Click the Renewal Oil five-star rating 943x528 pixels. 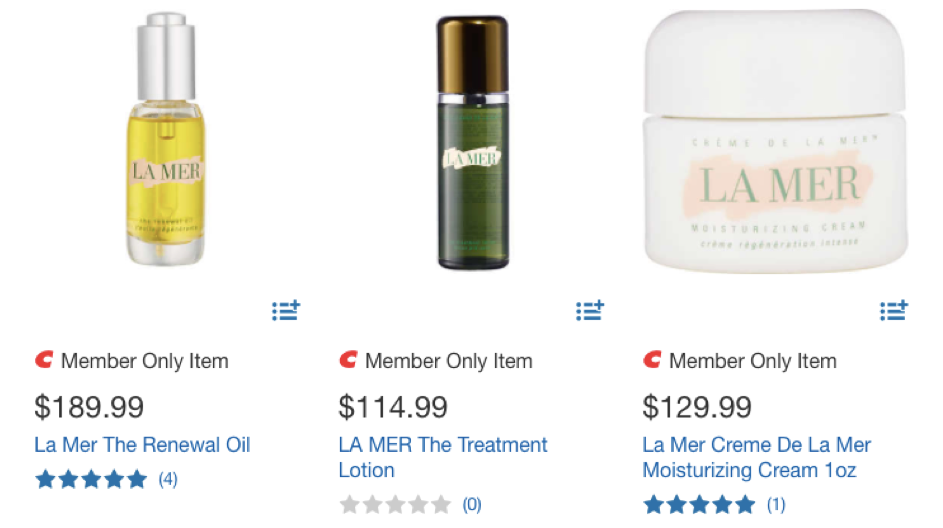click(91, 479)
